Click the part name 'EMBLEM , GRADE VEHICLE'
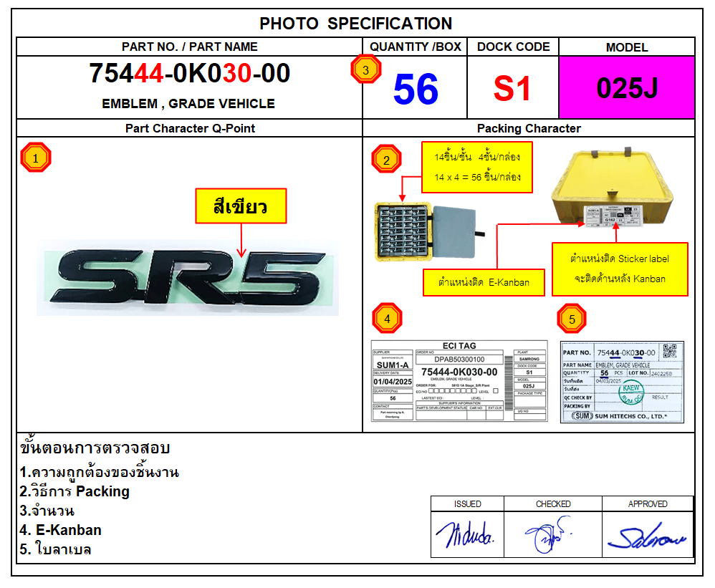Screen dimensions: 715x588 [x=188, y=103]
